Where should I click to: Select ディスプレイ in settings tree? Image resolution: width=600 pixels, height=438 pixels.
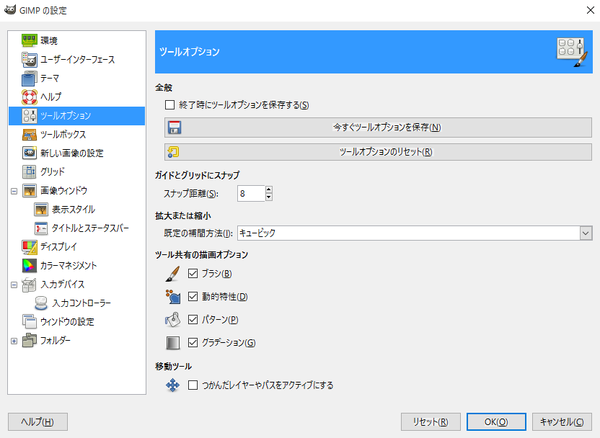(x=59, y=247)
